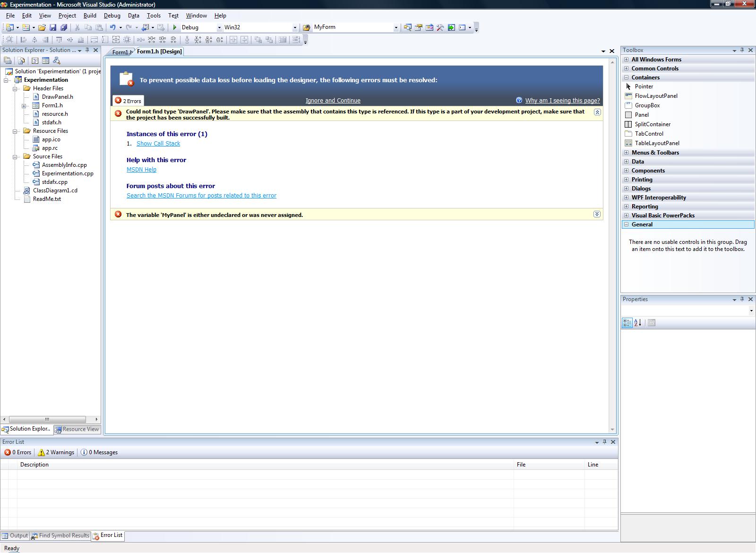Screen dimensions: 756x553
Task: Click Solution Explorer's Properties icon
Action: click(x=8, y=60)
